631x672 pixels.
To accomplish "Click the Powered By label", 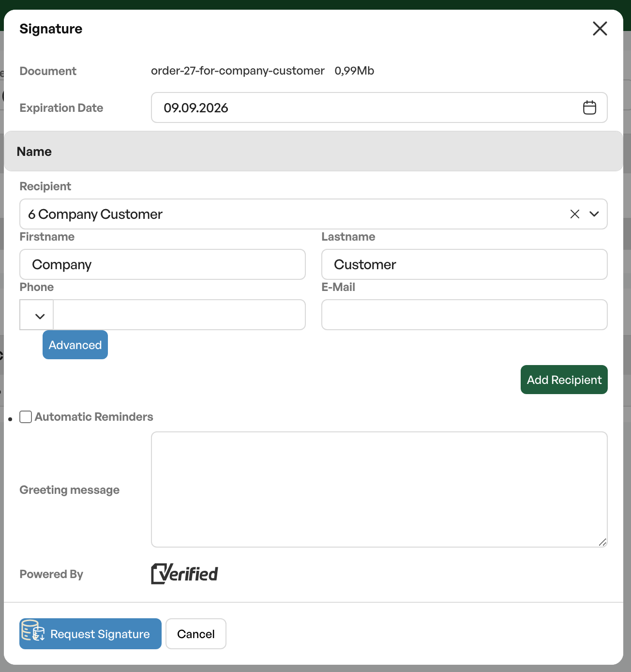I will (x=51, y=574).
